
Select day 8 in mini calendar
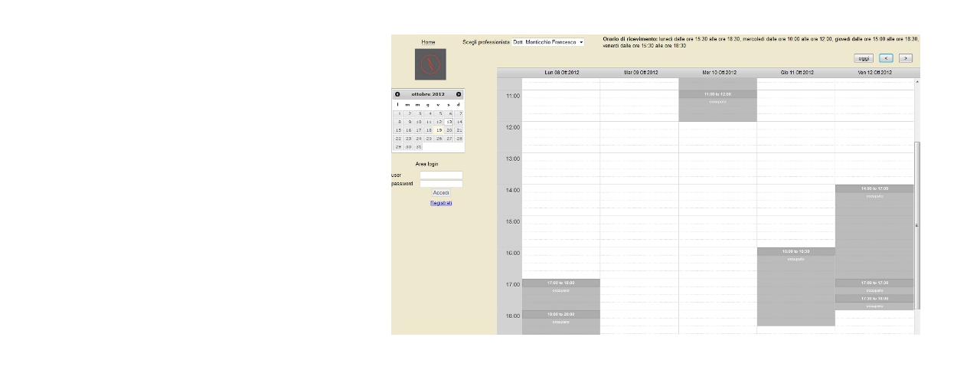398,122
